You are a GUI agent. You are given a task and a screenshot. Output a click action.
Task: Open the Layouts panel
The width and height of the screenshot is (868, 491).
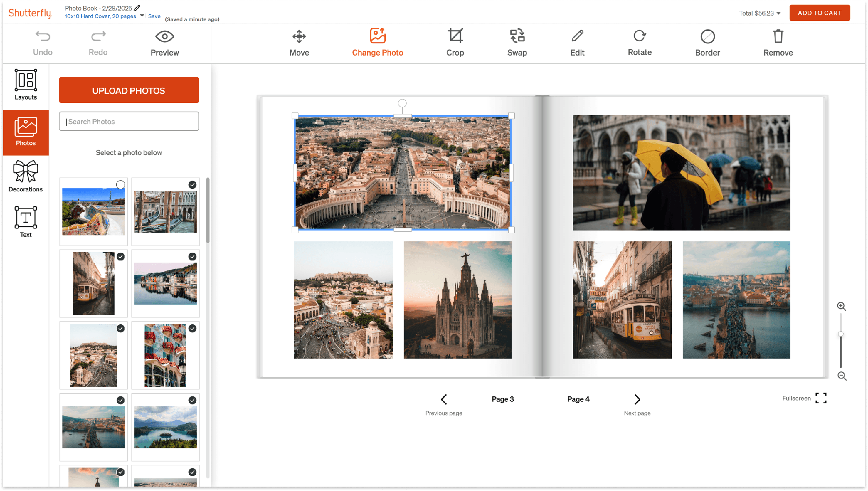tap(26, 85)
